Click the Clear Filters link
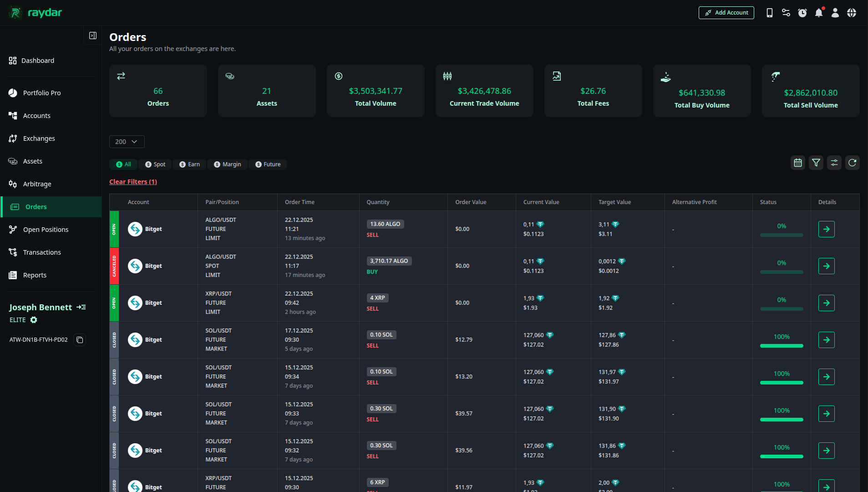The height and width of the screenshot is (492, 868). click(133, 181)
